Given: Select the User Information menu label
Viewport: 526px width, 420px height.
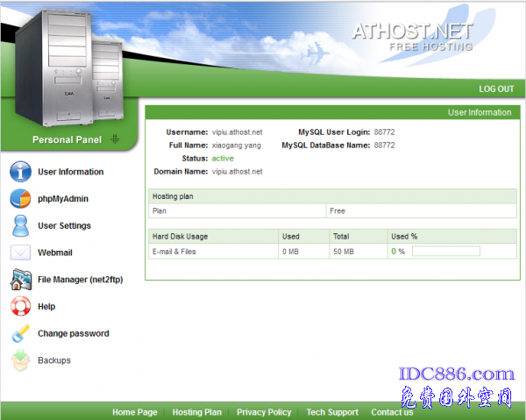Looking at the screenshot, I should click(x=70, y=172).
